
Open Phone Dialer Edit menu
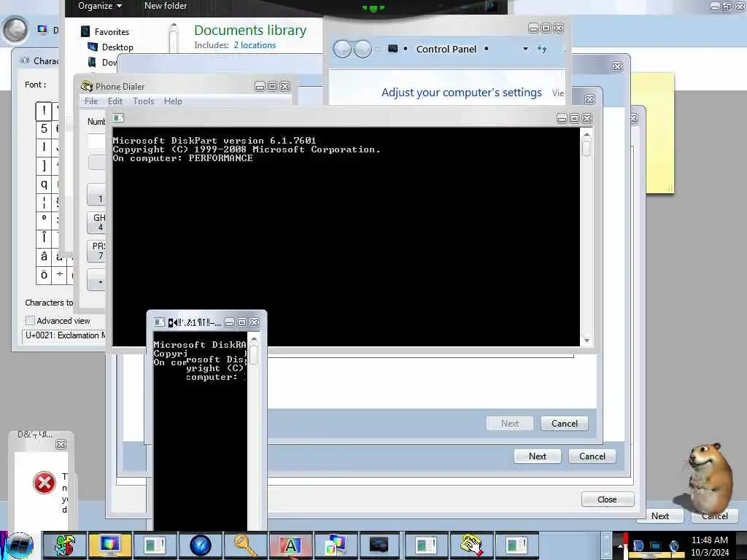[x=115, y=101]
